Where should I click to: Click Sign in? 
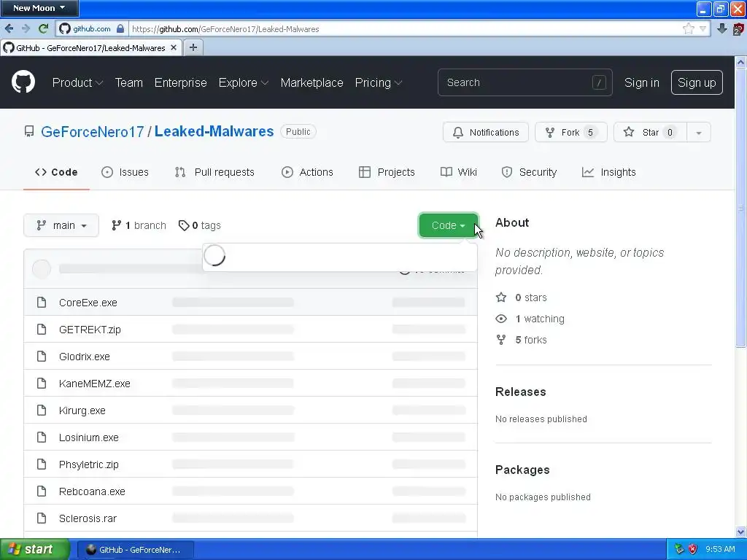tap(642, 83)
